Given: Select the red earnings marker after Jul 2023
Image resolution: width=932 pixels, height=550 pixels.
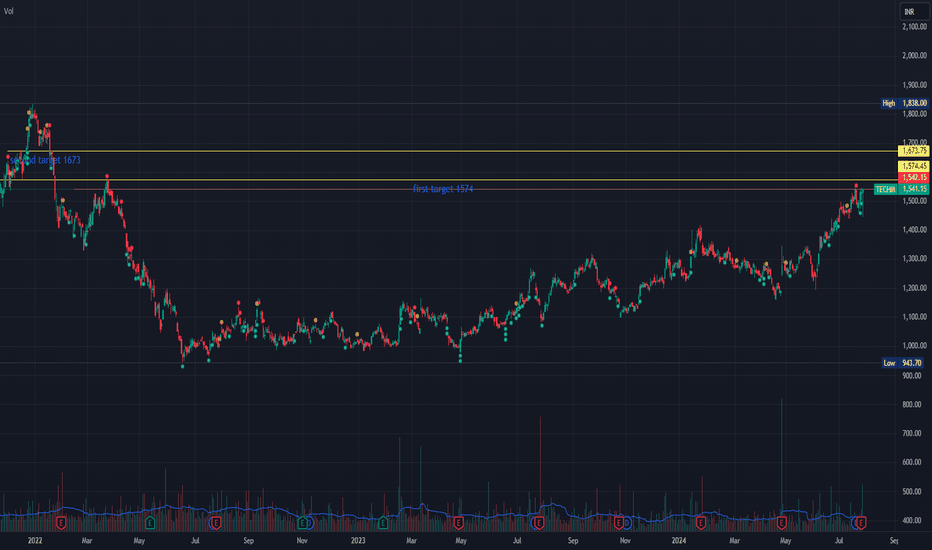Looking at the screenshot, I should click(539, 523).
